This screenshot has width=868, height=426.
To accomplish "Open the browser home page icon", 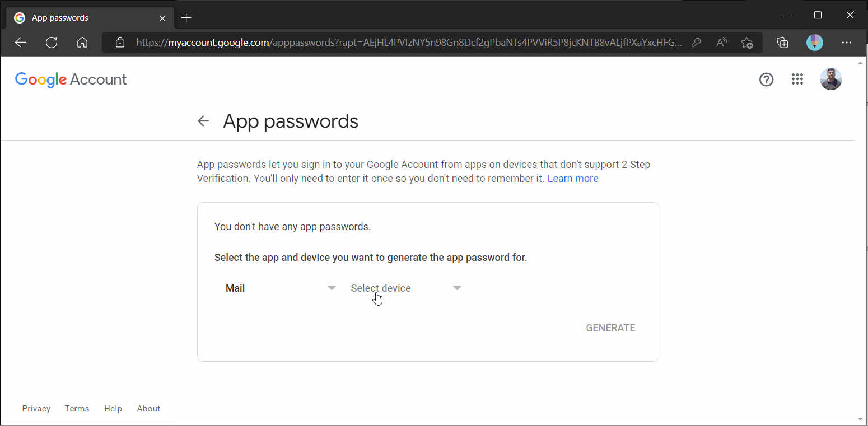I will [82, 43].
